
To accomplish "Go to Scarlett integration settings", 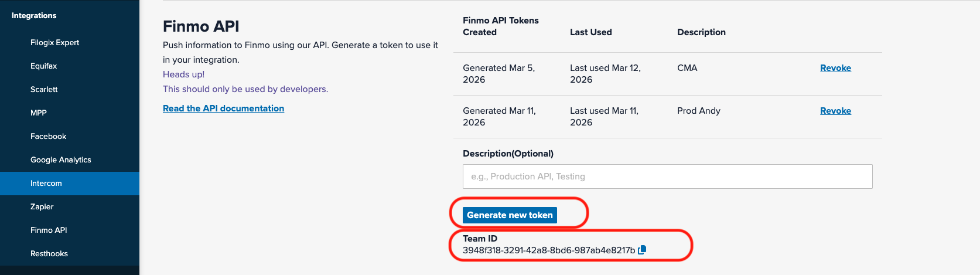I will pyautogui.click(x=44, y=90).
